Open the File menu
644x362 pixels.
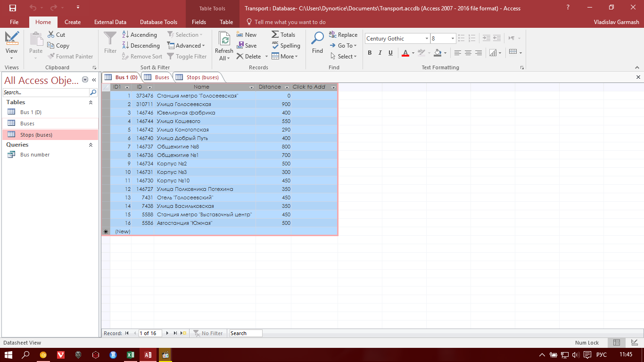click(14, 22)
